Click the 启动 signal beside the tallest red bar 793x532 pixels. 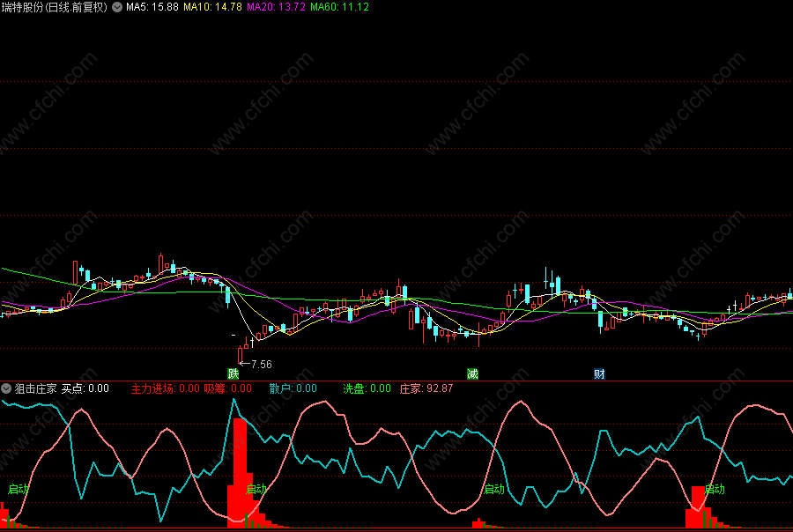[256, 489]
